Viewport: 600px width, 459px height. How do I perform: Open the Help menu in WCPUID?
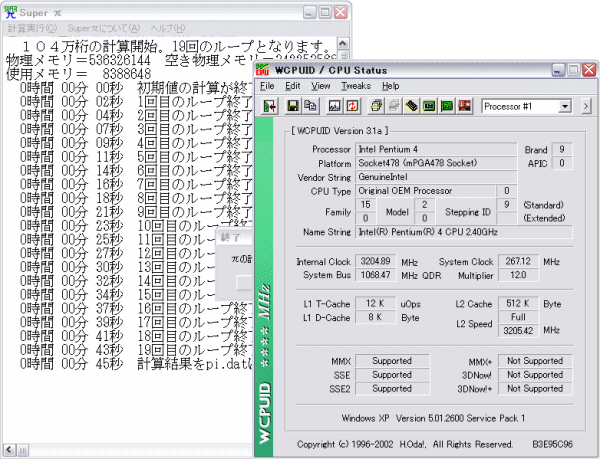point(391,86)
